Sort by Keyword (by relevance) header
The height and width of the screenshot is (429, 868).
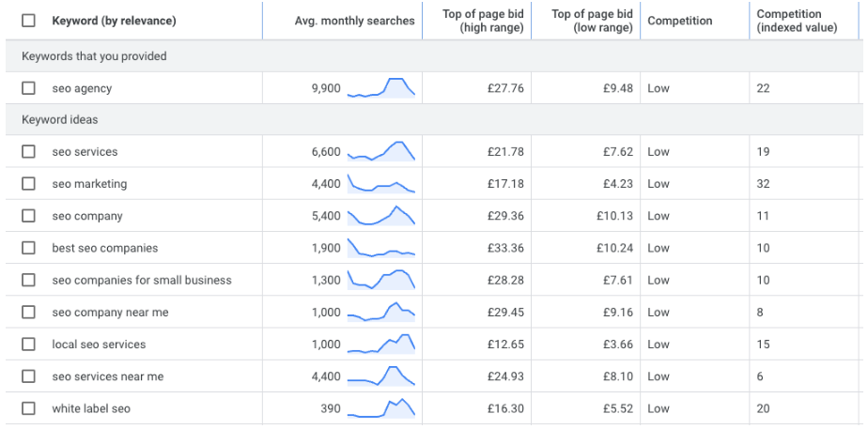click(114, 21)
